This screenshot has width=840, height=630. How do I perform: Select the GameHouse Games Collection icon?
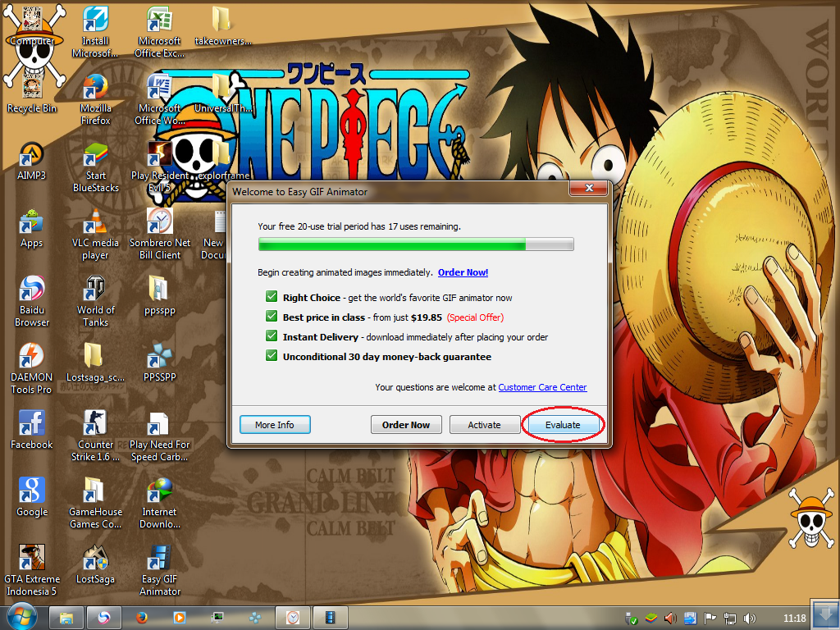95,504
